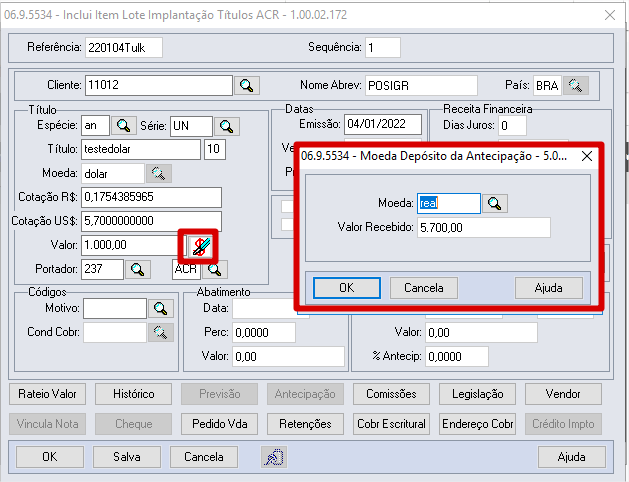
Task: Click the ACR carteira field
Action: tap(186, 269)
